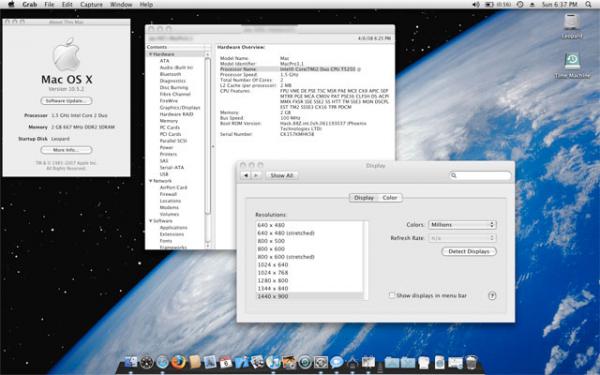Click the menu bar date and time
The image size is (600, 375).
559,5
